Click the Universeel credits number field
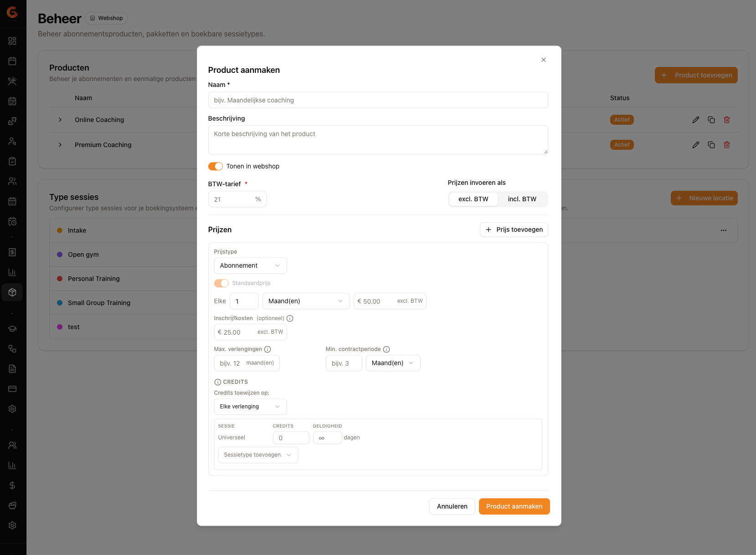 291,438
